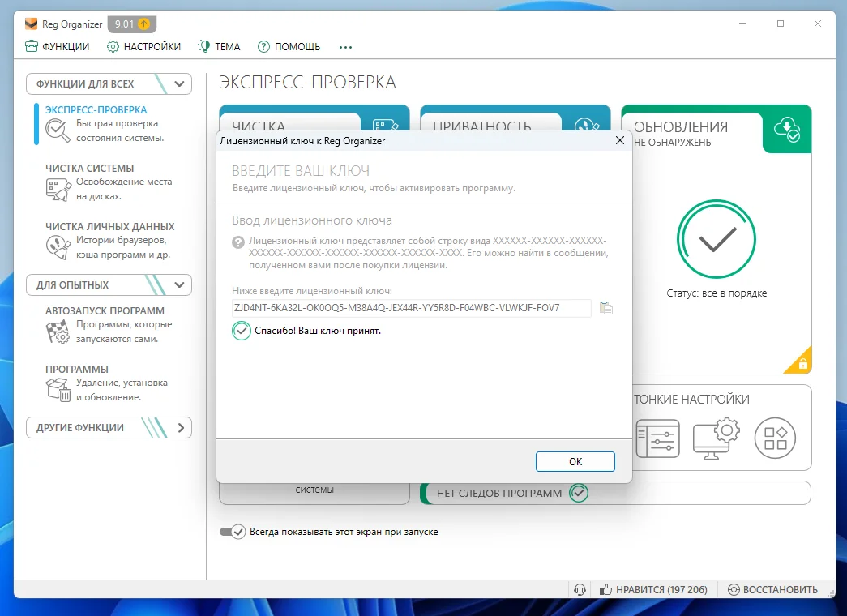The height and width of the screenshot is (616, 847).
Task: Open АВТОЗАПУСК ПРОГРАММ in the sidebar
Action: [105, 310]
